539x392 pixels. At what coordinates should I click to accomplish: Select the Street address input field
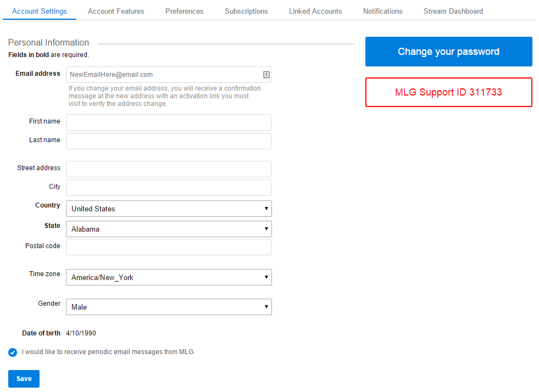[169, 169]
